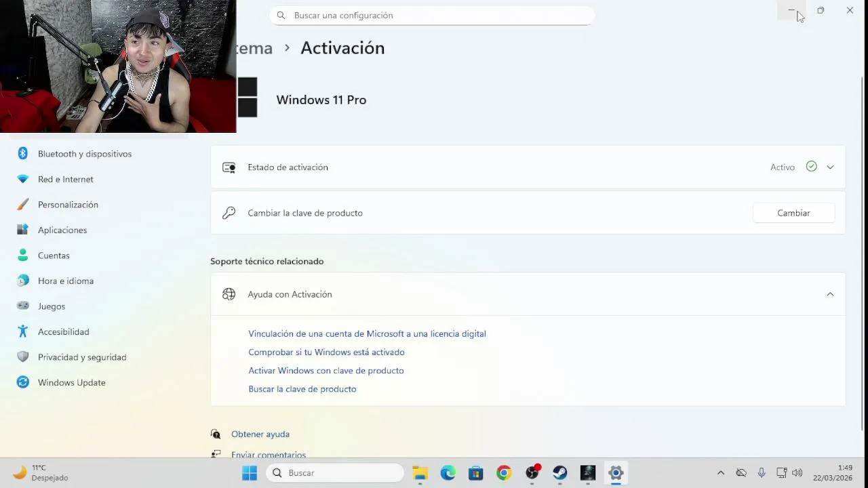This screenshot has height=488, width=868.
Task: Click the apps icon beside Aplicaciones
Action: click(x=23, y=230)
